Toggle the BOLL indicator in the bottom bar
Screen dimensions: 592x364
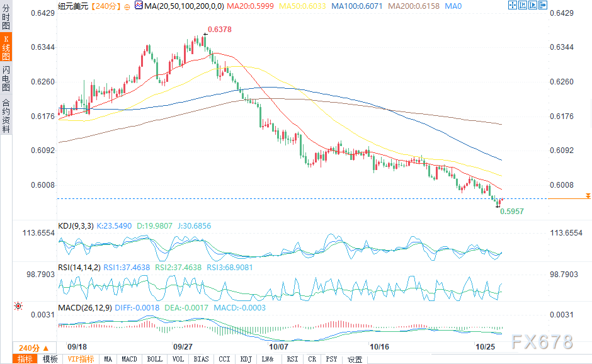click(x=154, y=359)
